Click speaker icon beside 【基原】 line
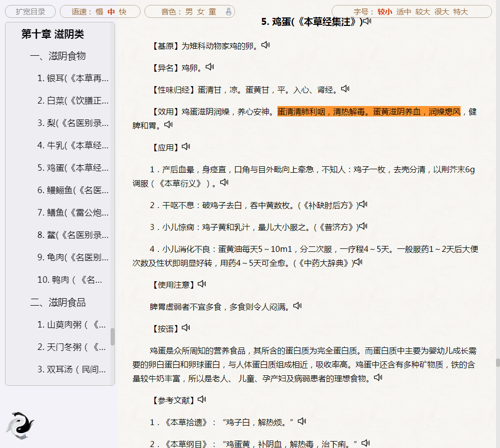The height and width of the screenshot is (448, 500). [265, 45]
